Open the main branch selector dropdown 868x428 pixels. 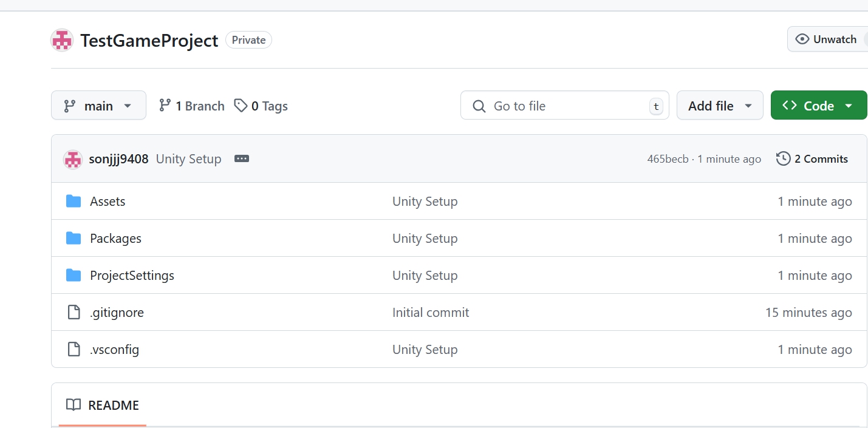click(x=98, y=105)
